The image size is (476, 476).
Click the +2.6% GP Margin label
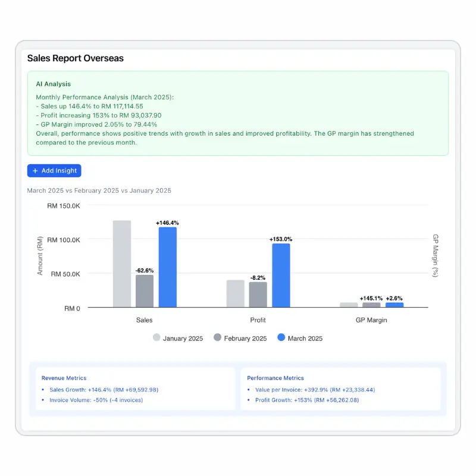tap(394, 299)
